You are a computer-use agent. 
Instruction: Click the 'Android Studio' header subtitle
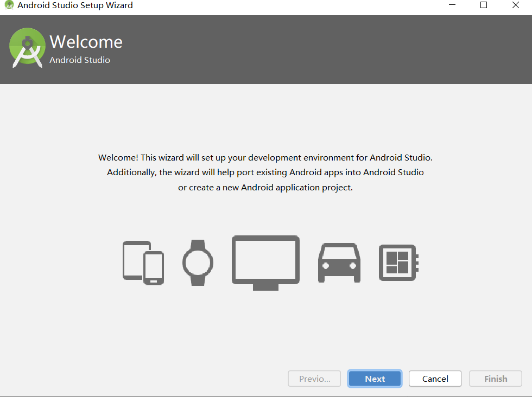click(80, 60)
